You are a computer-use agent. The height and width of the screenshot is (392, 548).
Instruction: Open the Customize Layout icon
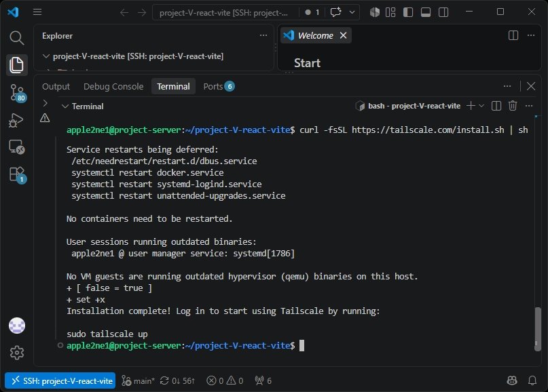point(390,12)
